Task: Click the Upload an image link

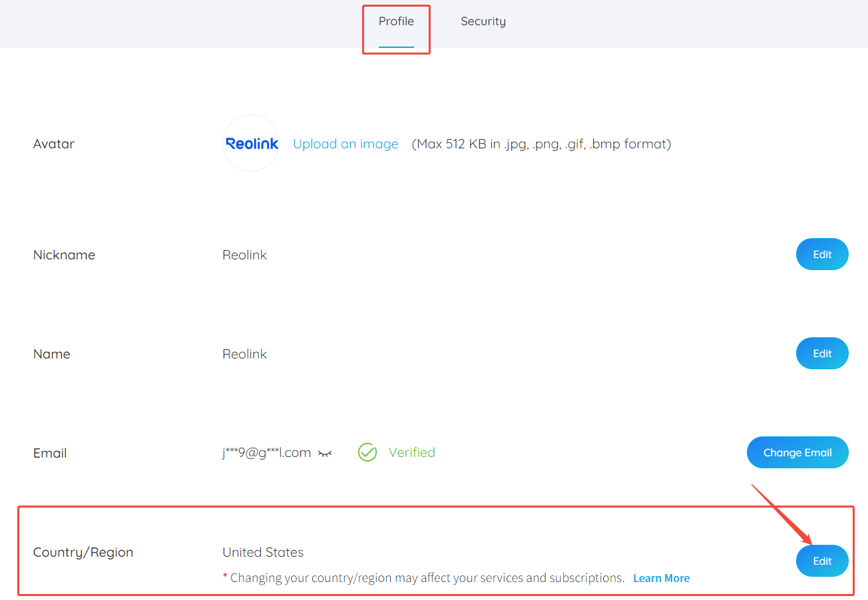Action: (345, 144)
